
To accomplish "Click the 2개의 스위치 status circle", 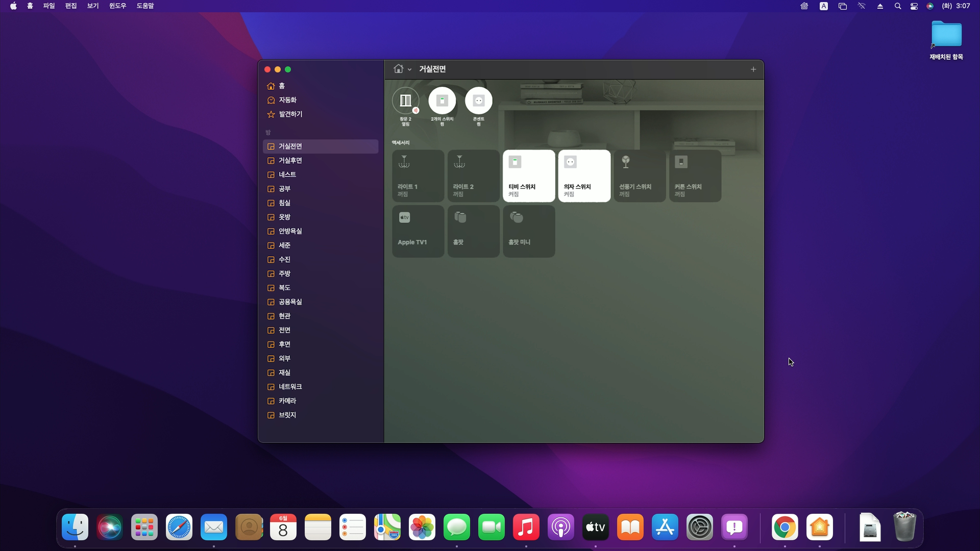I will [x=442, y=101].
